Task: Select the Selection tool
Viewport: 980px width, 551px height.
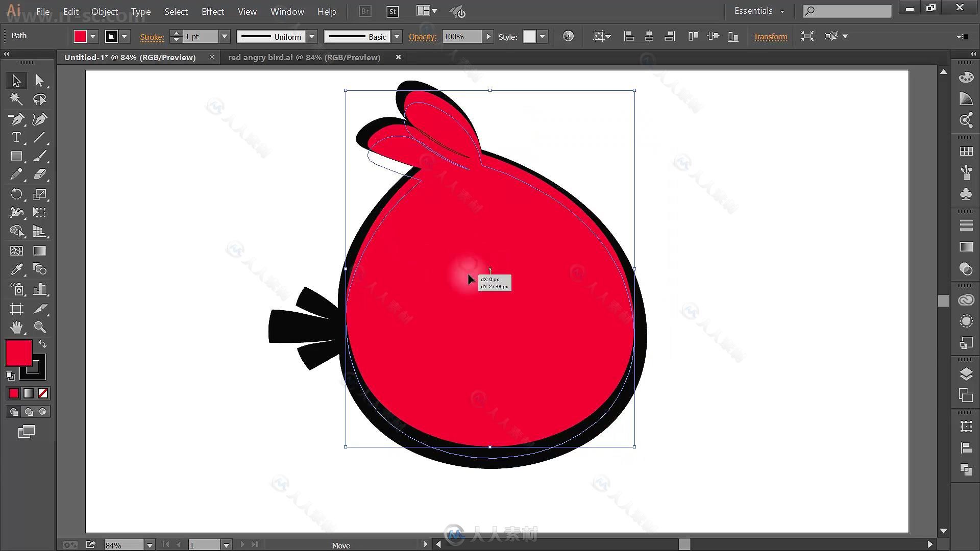Action: [x=16, y=81]
